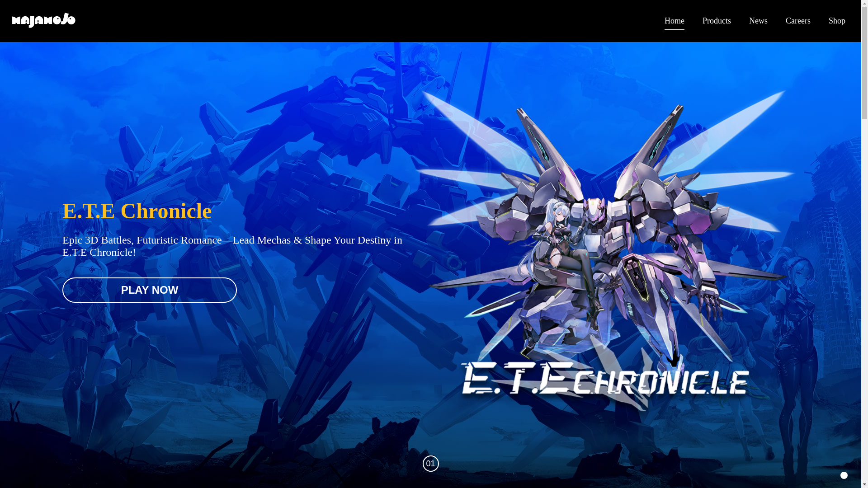This screenshot has width=868, height=488.
Task: Click the white circular dot at bottom right
Action: (x=844, y=475)
